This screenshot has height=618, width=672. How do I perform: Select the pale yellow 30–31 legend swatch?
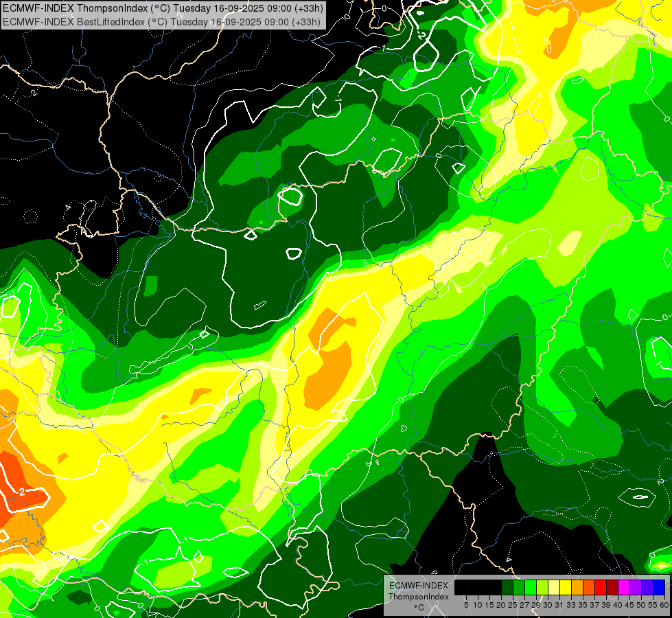click(554, 587)
